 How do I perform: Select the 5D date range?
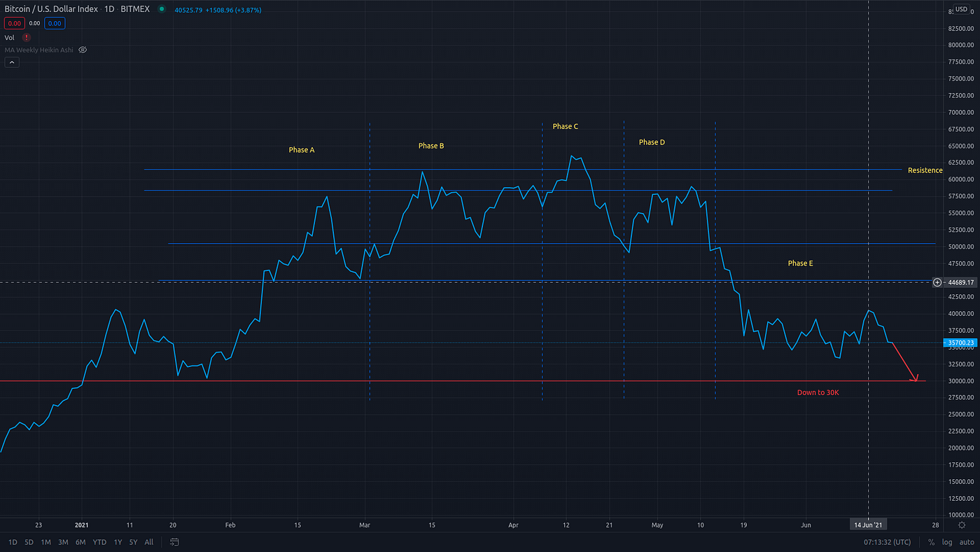(x=29, y=542)
